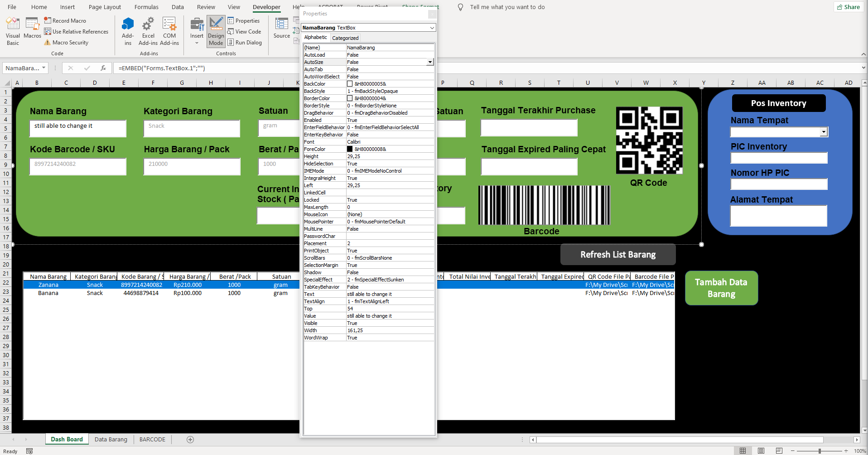Open AutoSize value dropdown
The height and width of the screenshot is (455, 868).
[429, 62]
